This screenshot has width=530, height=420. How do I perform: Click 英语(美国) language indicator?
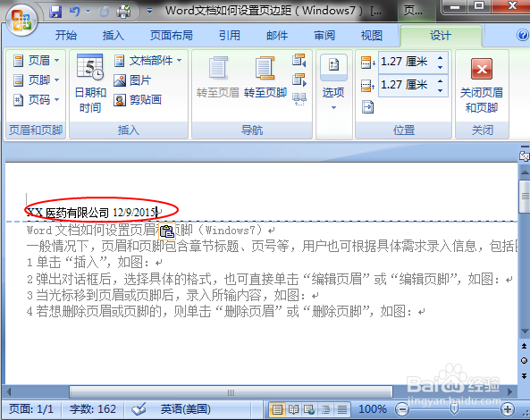coord(186,409)
